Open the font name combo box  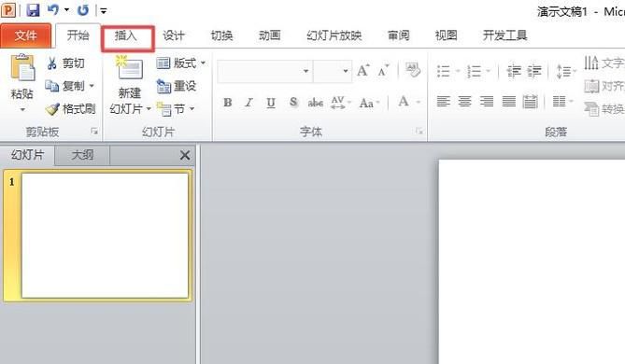pyautogui.click(x=264, y=71)
